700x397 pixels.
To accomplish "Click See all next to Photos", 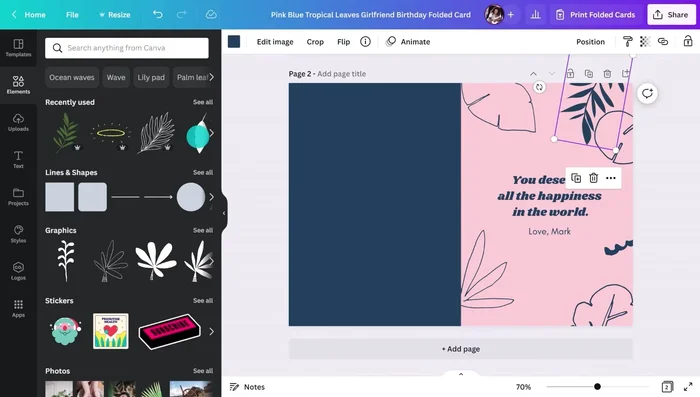I will pyautogui.click(x=203, y=371).
